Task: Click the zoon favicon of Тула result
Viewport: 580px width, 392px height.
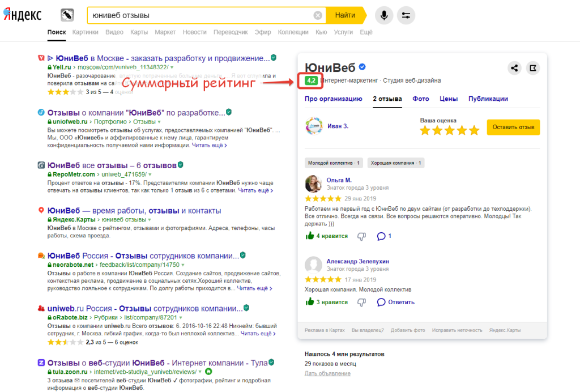Action: pyautogui.click(x=41, y=363)
